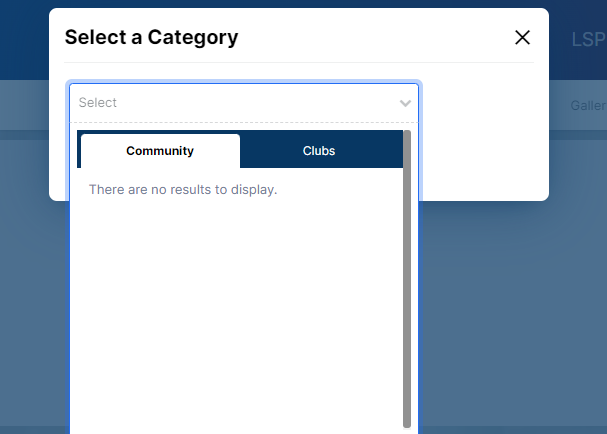Click the dark strip above the Clubs tab

[x=319, y=133]
